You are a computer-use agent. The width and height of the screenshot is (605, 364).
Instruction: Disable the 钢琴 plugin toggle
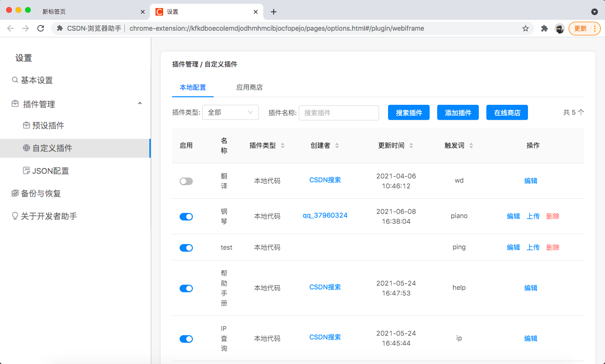click(186, 217)
